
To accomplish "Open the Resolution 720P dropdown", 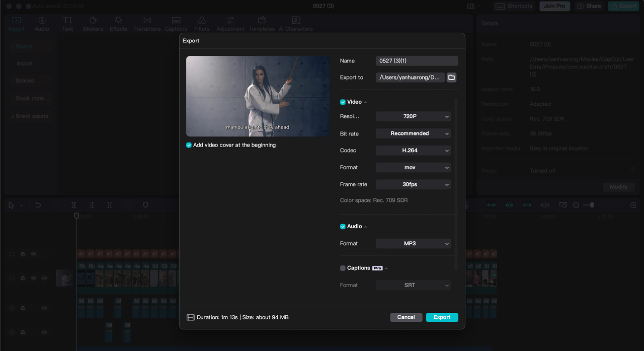I will (414, 116).
